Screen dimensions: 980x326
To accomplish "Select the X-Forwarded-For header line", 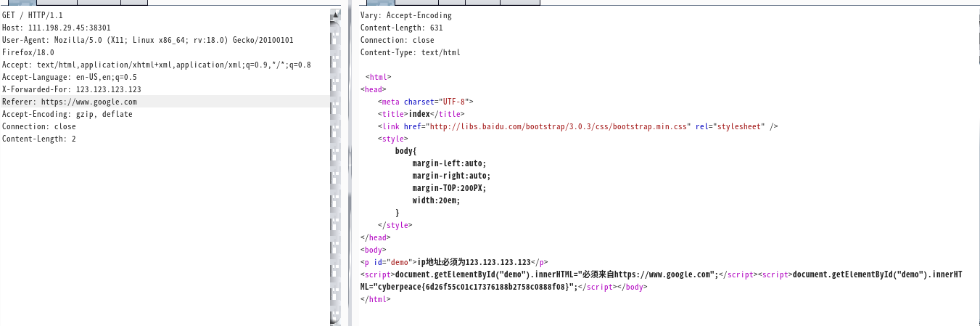I will pos(71,89).
